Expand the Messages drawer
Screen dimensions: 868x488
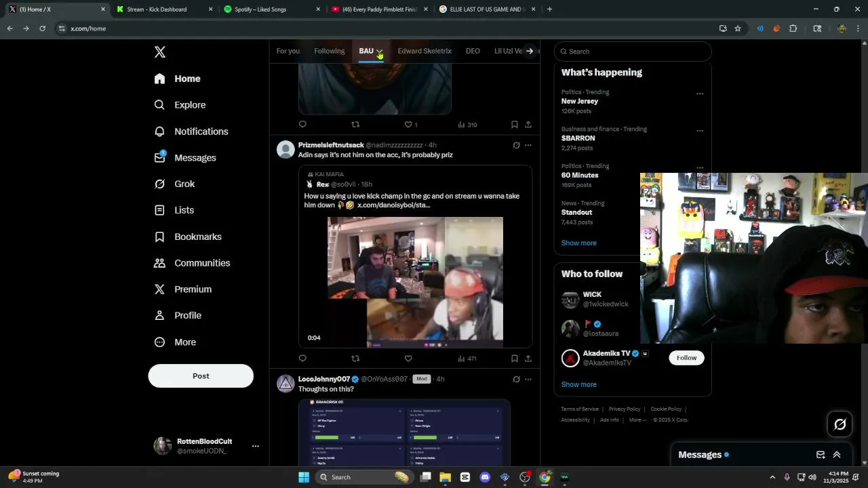tap(837, 455)
